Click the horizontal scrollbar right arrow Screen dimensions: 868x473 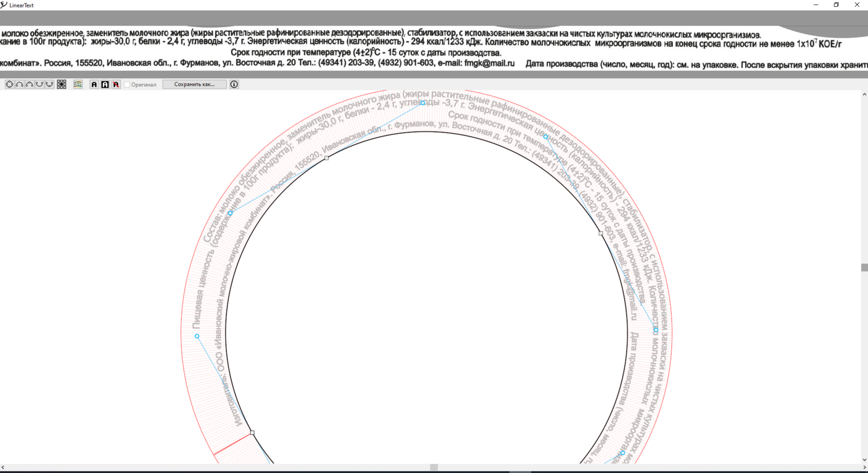tap(864, 467)
